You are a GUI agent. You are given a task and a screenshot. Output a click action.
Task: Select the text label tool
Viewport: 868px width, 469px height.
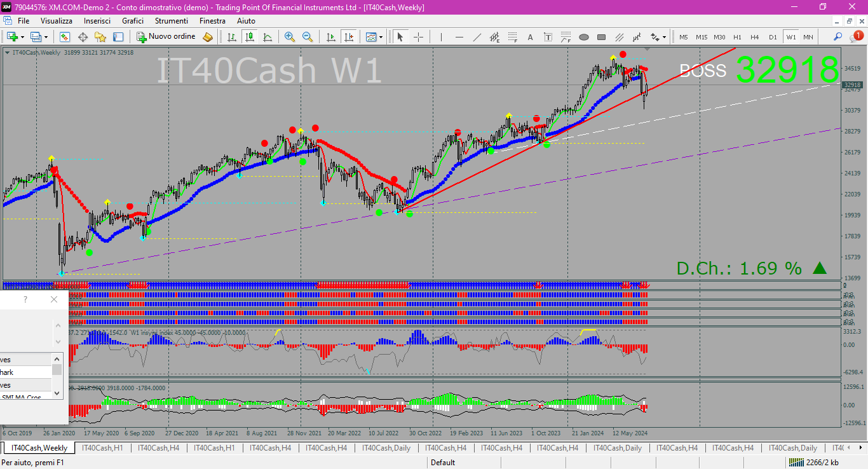click(x=548, y=37)
